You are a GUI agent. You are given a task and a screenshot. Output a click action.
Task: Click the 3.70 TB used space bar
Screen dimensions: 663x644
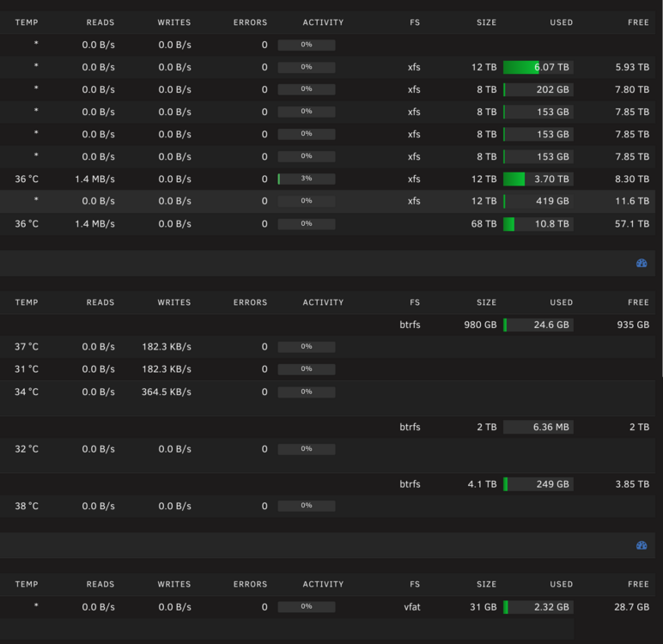538,179
